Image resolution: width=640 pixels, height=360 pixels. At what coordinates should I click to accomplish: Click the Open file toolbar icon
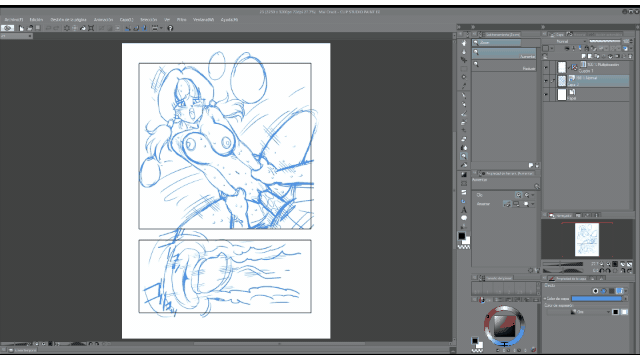(30, 28)
